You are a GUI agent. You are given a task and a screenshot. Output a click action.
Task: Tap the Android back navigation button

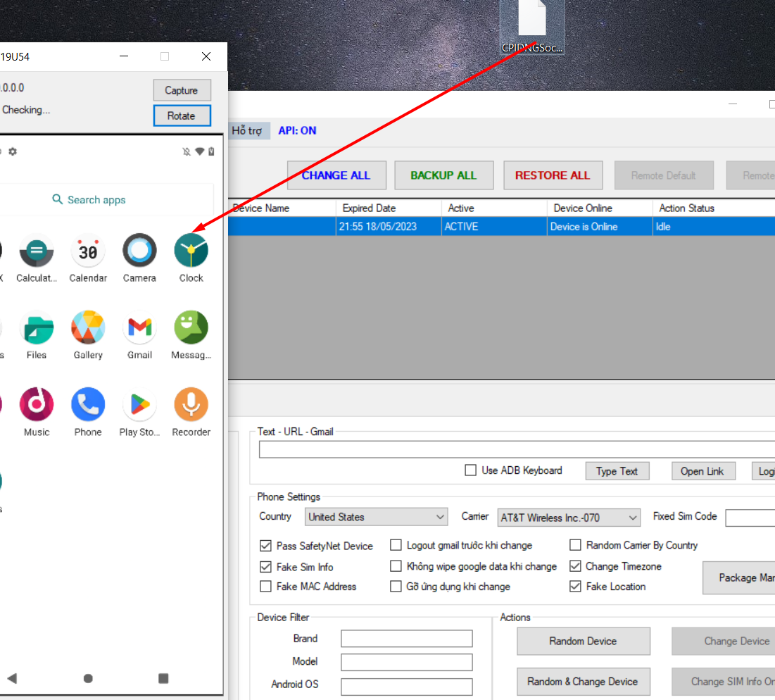pyautogui.click(x=12, y=678)
